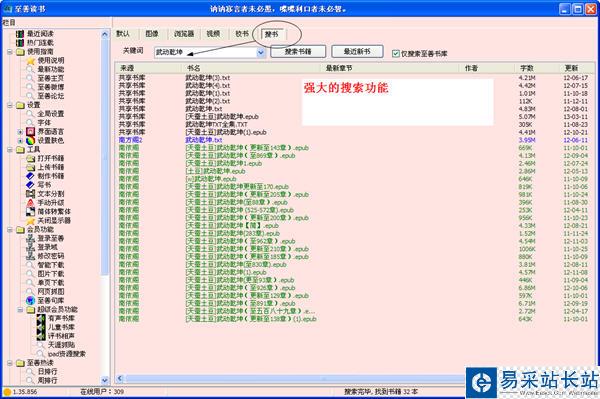This screenshot has height=399, width=600.
Task: Open 全局设置 in the tree
Action: pyautogui.click(x=51, y=114)
